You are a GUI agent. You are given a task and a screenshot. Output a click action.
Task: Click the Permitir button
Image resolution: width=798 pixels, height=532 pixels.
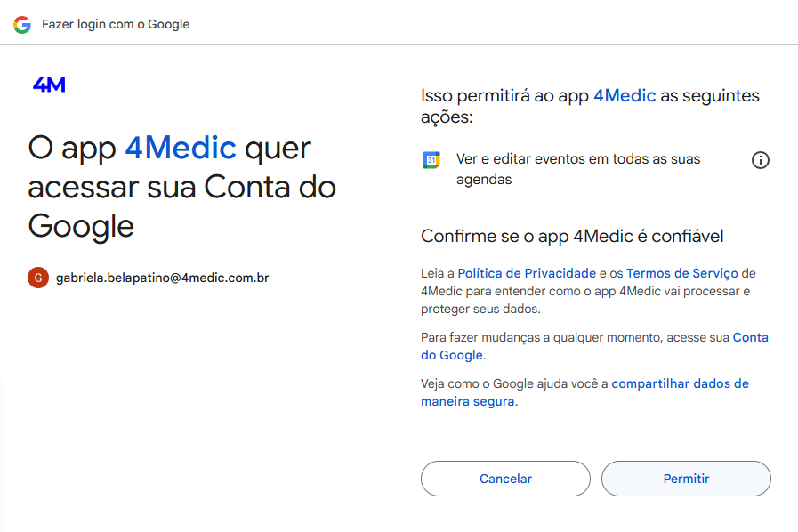[686, 479]
